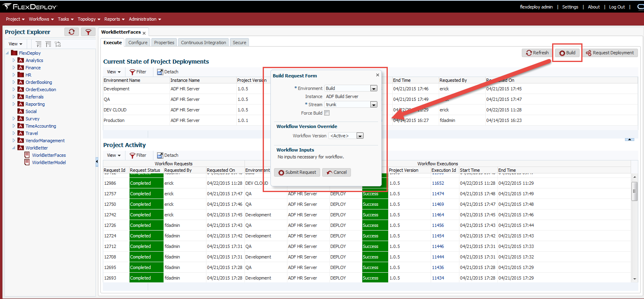644x299 pixels.
Task: Click the WorkBetterModel project document icon
Action: coord(27,162)
